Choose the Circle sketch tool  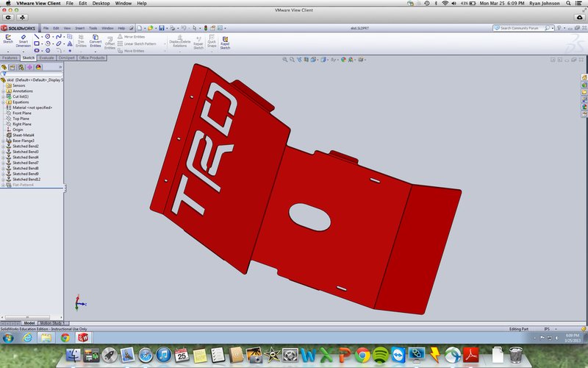(48, 36)
